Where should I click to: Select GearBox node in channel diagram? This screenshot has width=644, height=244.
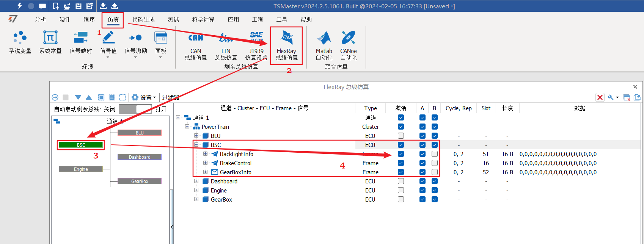(x=140, y=181)
